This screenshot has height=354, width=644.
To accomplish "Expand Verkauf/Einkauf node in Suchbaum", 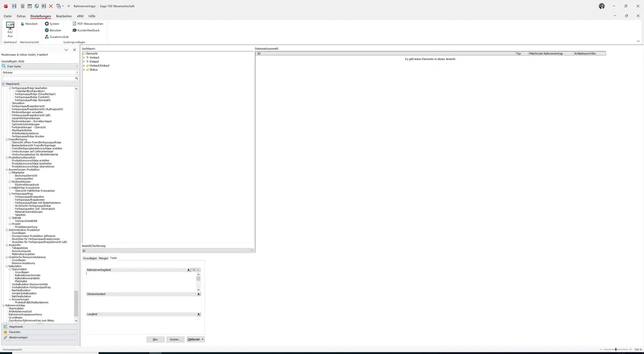I will coord(84,65).
